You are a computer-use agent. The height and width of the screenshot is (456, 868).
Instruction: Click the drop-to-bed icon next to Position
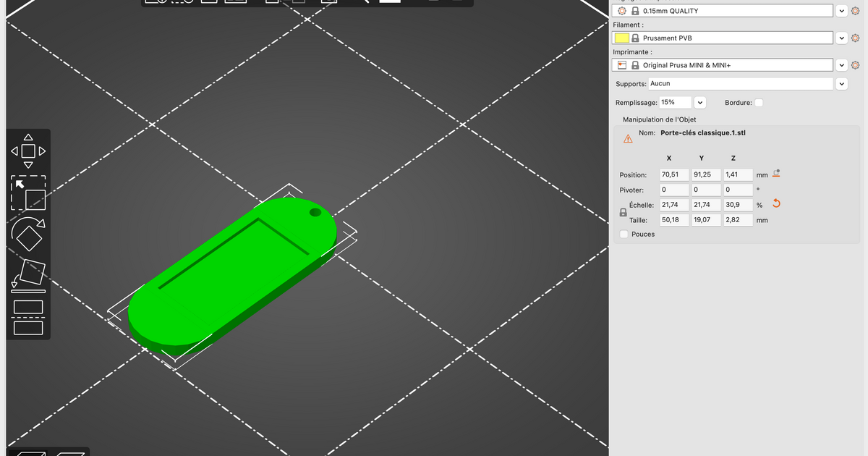pyautogui.click(x=776, y=173)
